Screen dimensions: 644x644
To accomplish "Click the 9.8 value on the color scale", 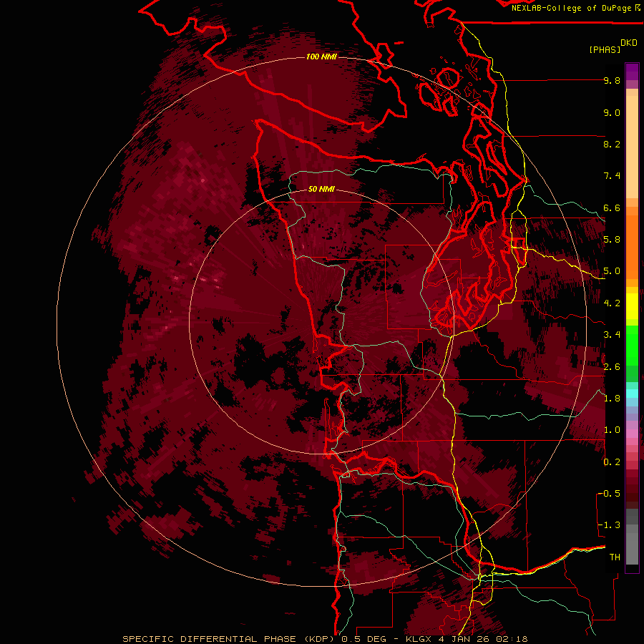I will coord(612,81).
